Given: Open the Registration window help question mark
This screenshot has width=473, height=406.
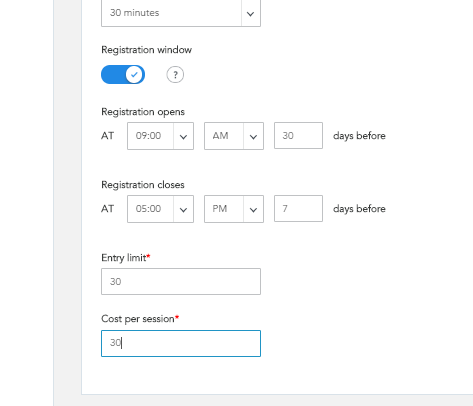Looking at the screenshot, I should coord(175,75).
